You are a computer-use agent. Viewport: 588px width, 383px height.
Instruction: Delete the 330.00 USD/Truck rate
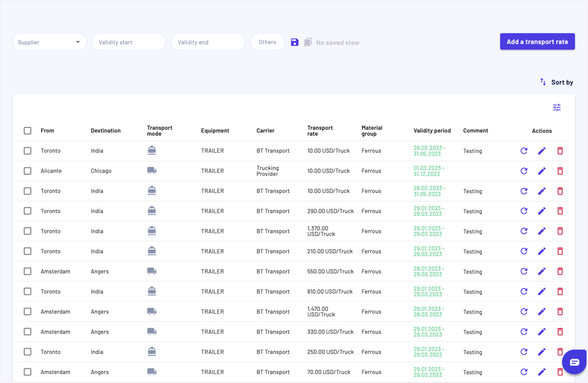(x=560, y=332)
